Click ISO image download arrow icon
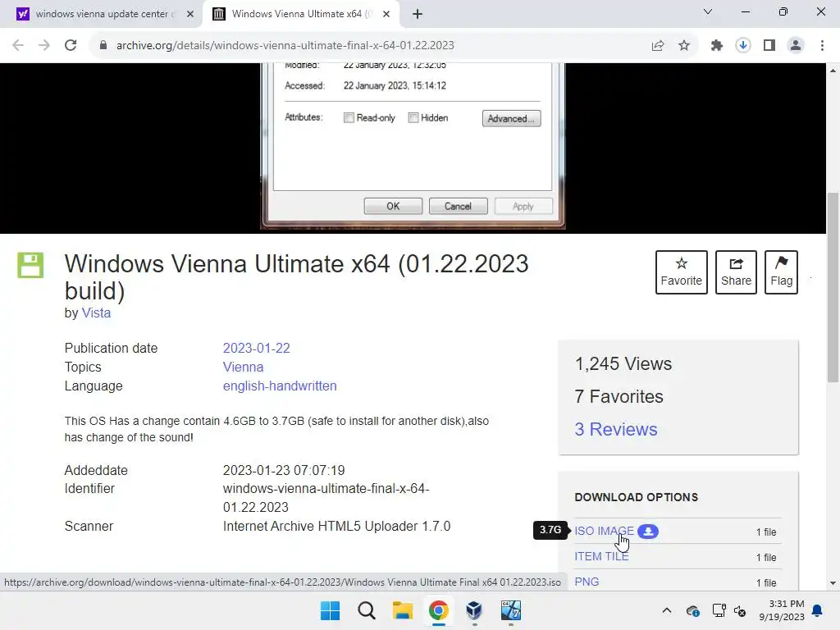The image size is (840, 630). pyautogui.click(x=648, y=532)
